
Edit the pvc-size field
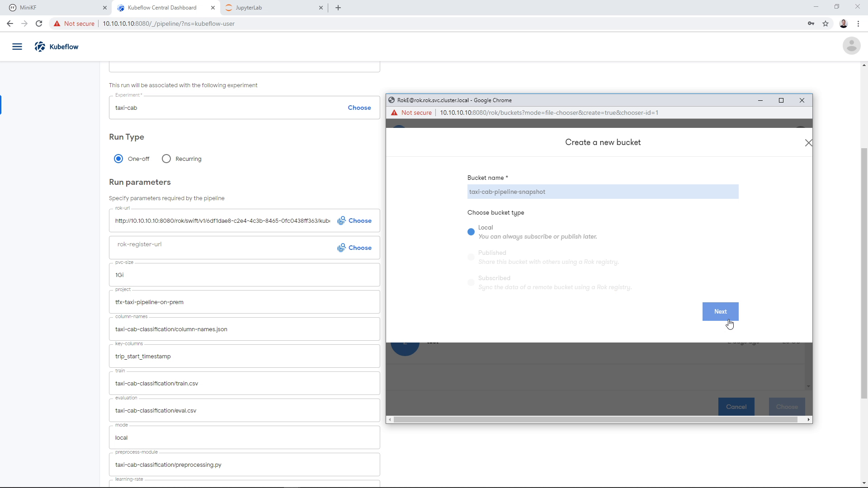point(244,275)
